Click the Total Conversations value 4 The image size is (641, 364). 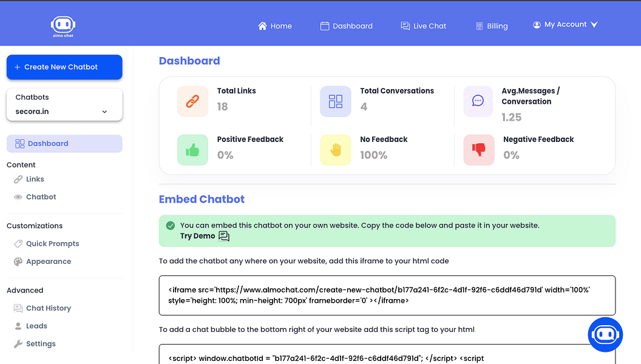pyautogui.click(x=364, y=107)
